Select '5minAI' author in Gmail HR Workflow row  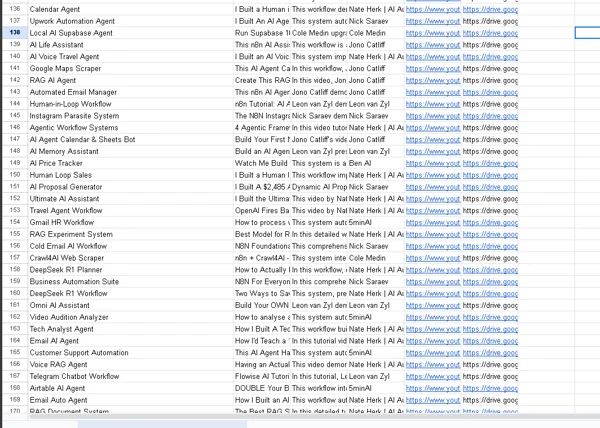[x=376, y=222]
